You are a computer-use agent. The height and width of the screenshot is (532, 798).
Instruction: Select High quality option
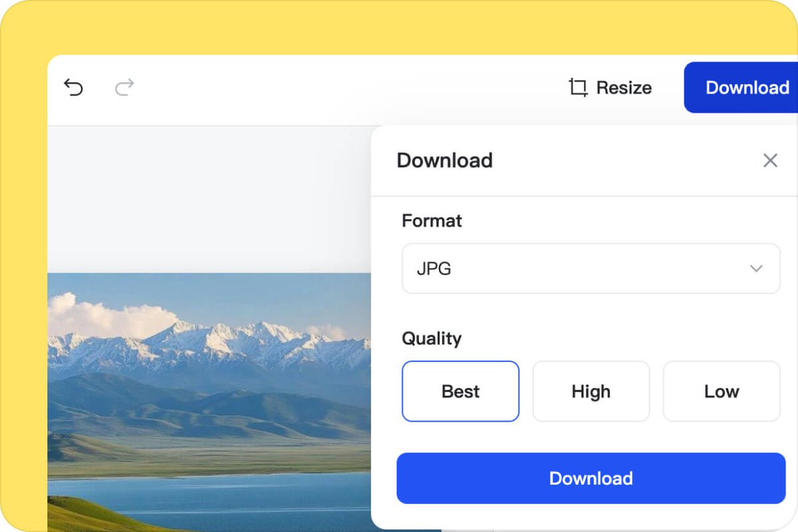[591, 392]
